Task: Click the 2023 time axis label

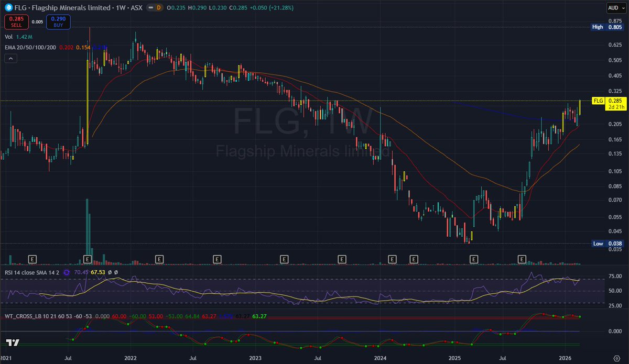Action: [x=255, y=357]
